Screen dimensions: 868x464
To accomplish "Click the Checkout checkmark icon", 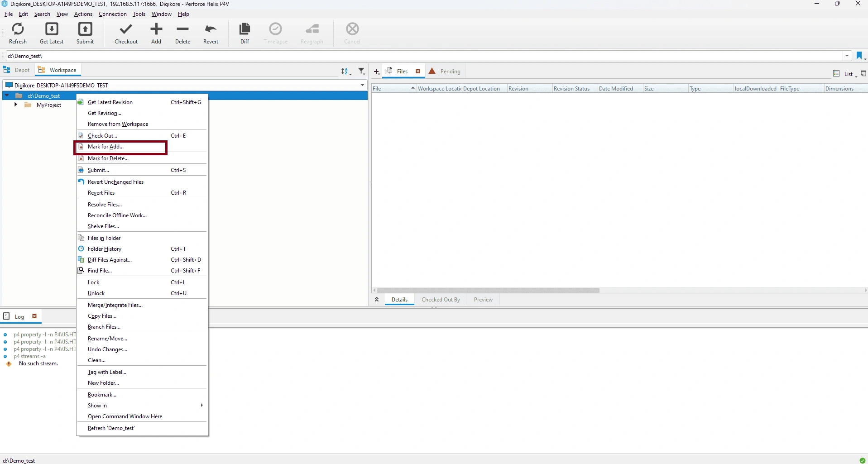I will pyautogui.click(x=126, y=29).
